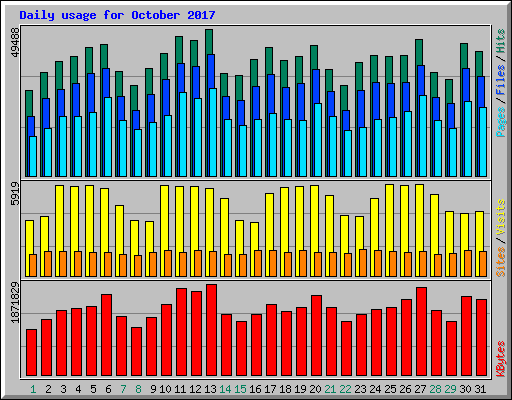Image resolution: width=512 pixels, height=400 pixels.
Task: Click the day '12' x-axis label
Action: coord(195,389)
